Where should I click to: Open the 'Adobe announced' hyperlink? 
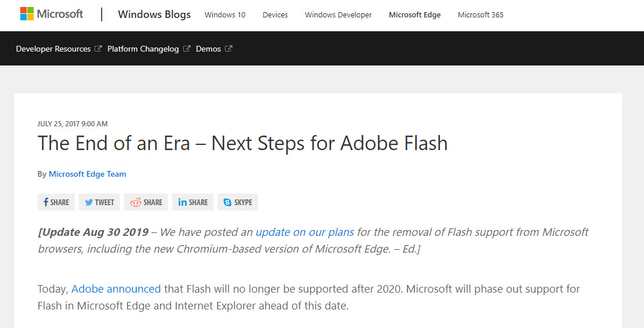[117, 289]
